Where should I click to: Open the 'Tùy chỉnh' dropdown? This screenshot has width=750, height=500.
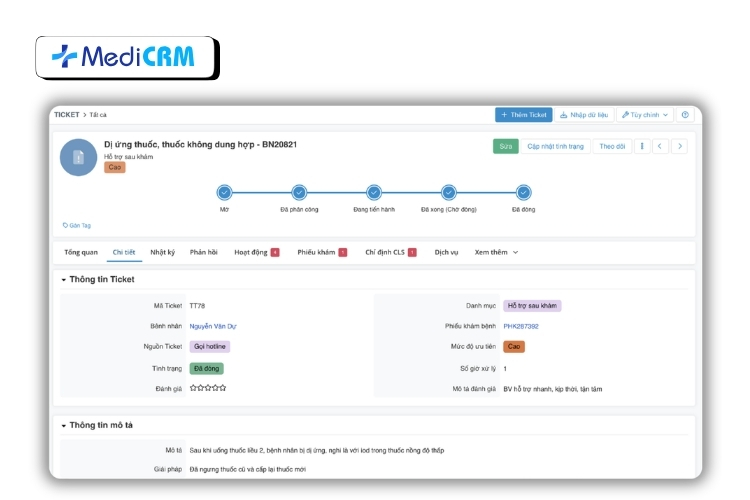(x=644, y=115)
